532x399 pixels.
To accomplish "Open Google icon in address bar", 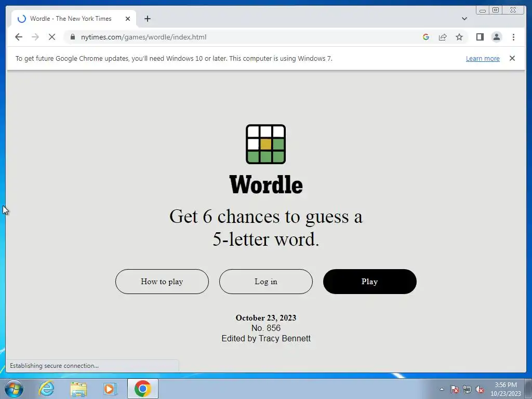I will pyautogui.click(x=426, y=37).
